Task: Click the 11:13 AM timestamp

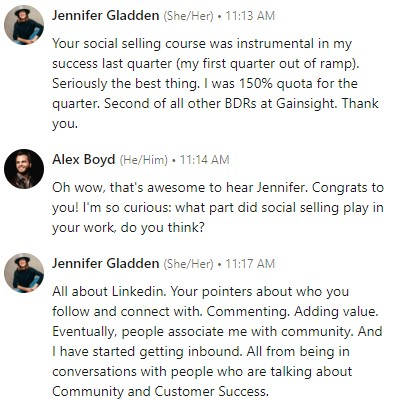Action: pos(250,16)
